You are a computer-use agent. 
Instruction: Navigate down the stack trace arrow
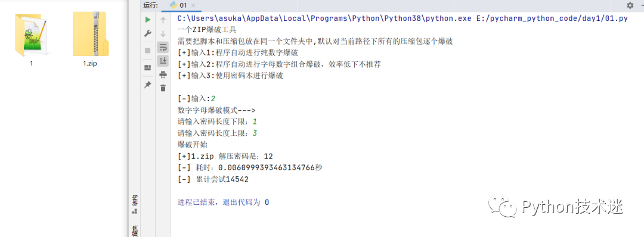pos(163,34)
